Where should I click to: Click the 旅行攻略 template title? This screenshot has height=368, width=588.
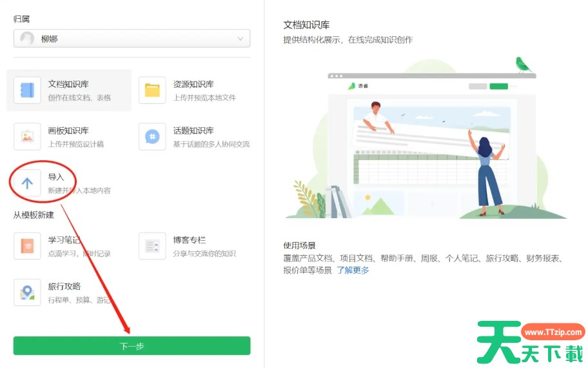[x=64, y=286]
